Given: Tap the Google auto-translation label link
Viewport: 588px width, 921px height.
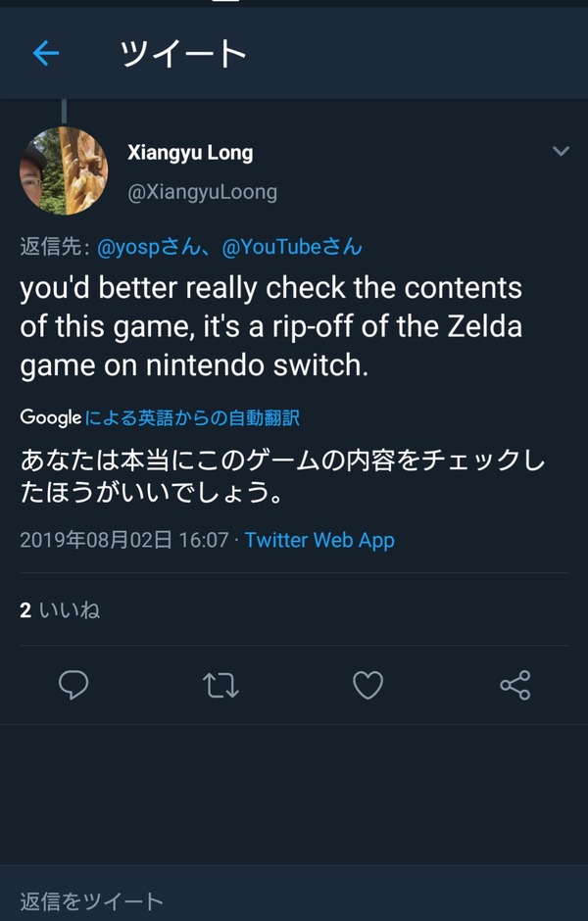Looking at the screenshot, I should click(193, 417).
